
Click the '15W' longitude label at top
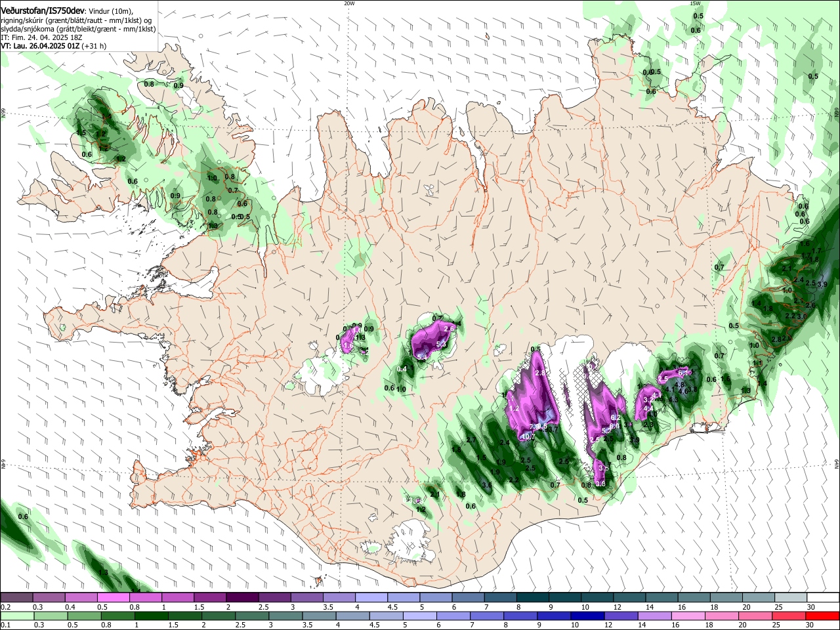coord(695,3)
